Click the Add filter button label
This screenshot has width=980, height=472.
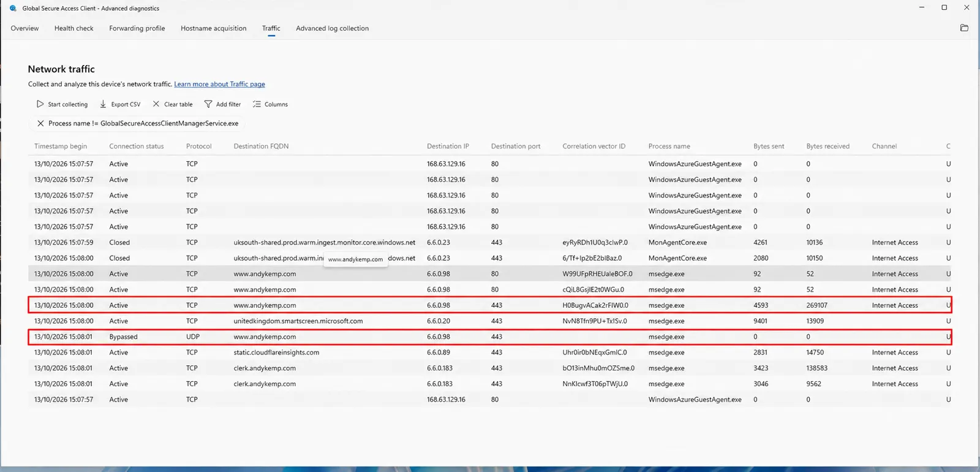[x=228, y=104]
